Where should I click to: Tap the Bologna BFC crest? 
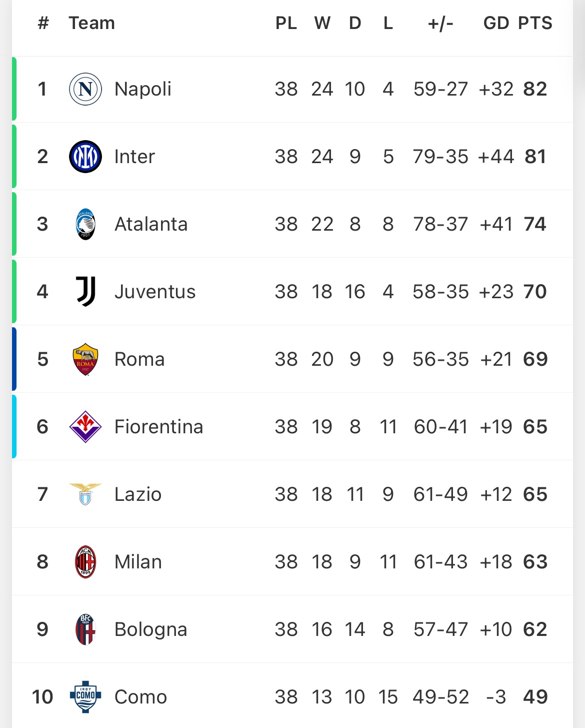pyautogui.click(x=85, y=629)
